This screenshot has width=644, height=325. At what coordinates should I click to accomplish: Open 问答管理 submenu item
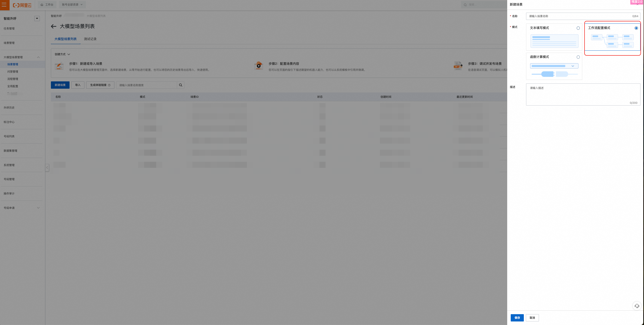point(13,72)
